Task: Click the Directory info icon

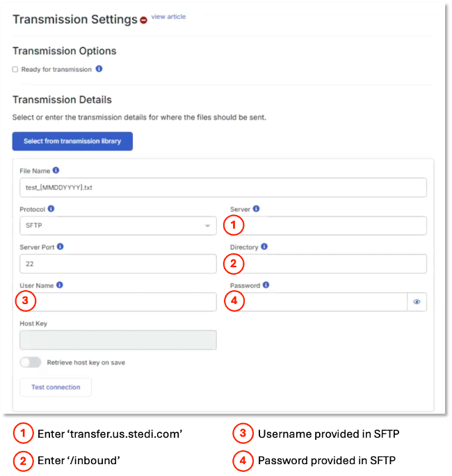Action: [264, 246]
